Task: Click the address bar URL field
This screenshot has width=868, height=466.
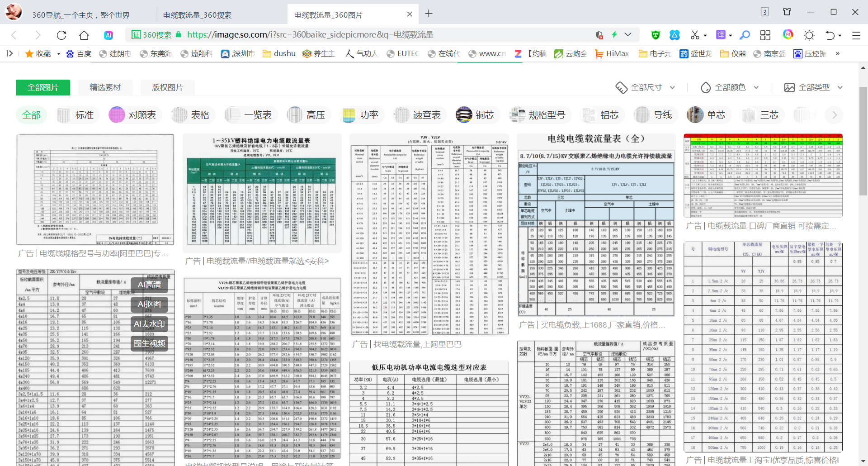Action: point(362,35)
